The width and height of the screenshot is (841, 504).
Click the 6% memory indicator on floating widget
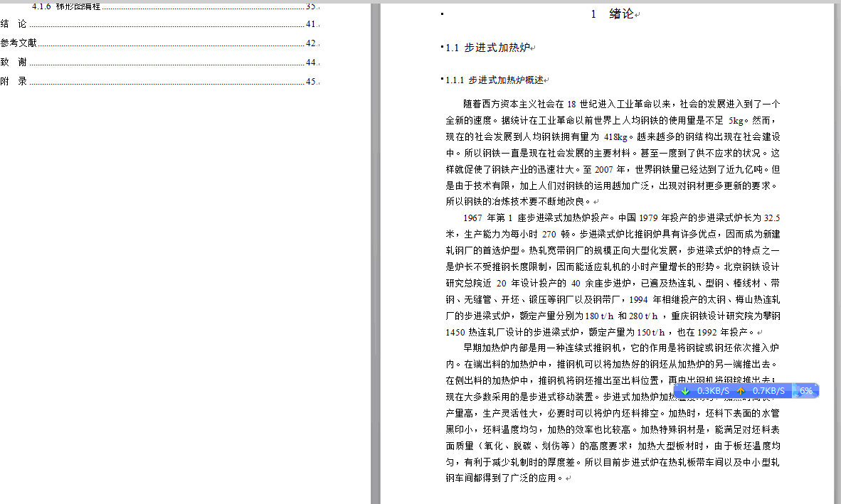pyautogui.click(x=805, y=391)
